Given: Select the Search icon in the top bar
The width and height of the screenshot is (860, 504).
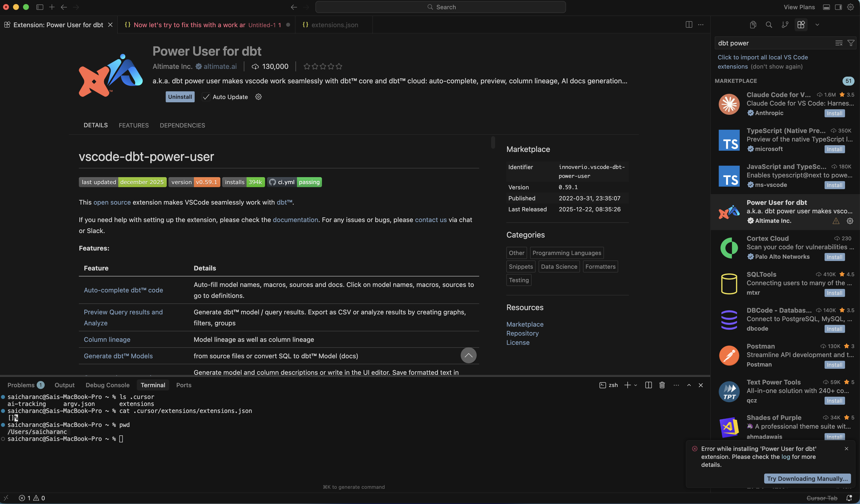Looking at the screenshot, I should point(769,24).
